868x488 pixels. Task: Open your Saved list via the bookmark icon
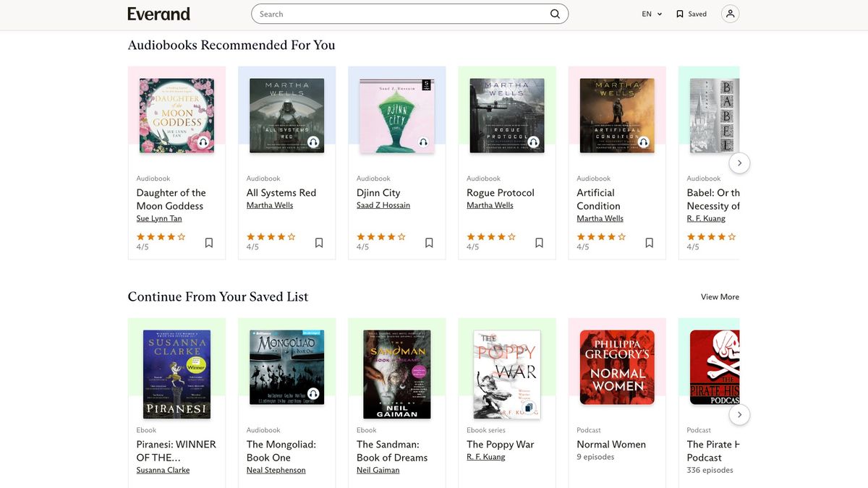click(678, 13)
